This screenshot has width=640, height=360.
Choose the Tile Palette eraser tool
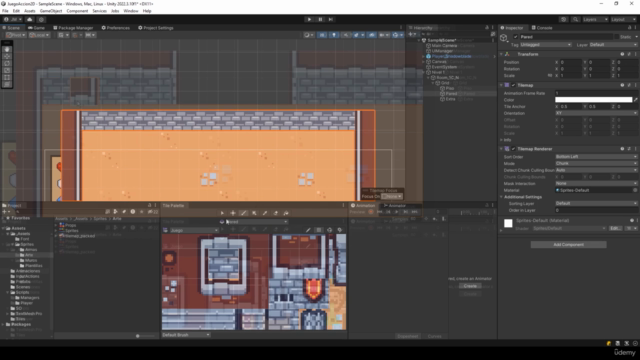(x=276, y=213)
